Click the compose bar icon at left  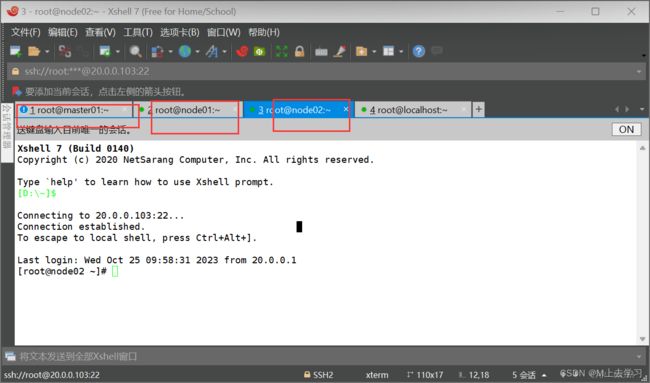tap(10, 356)
